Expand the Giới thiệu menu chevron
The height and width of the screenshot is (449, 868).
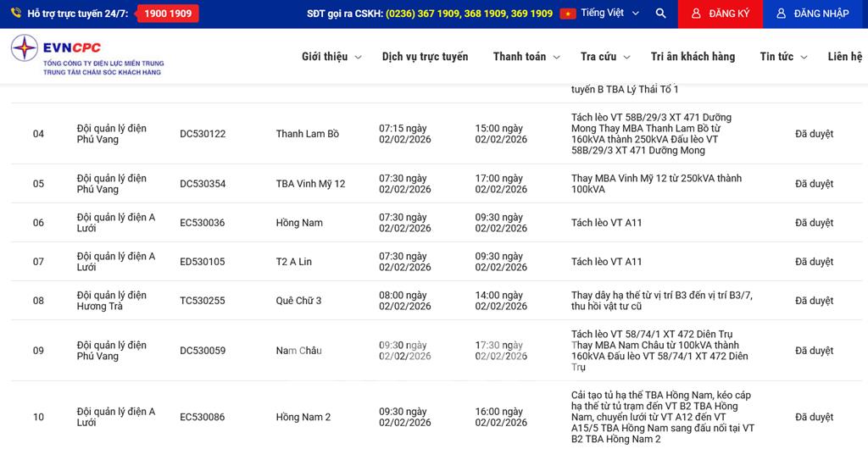(358, 57)
